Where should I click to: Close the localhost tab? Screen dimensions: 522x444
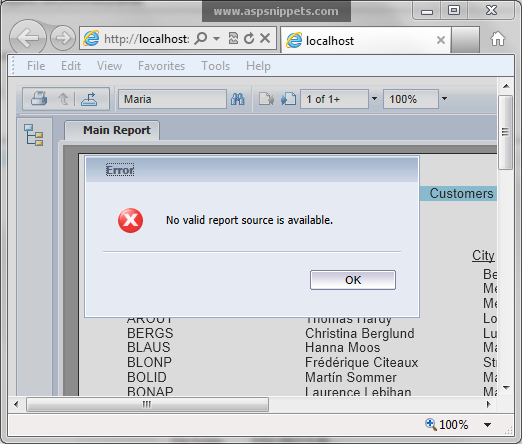[x=441, y=40]
